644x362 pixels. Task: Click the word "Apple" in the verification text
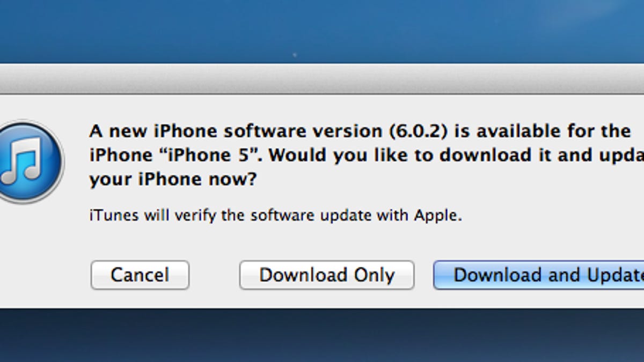[x=437, y=216]
